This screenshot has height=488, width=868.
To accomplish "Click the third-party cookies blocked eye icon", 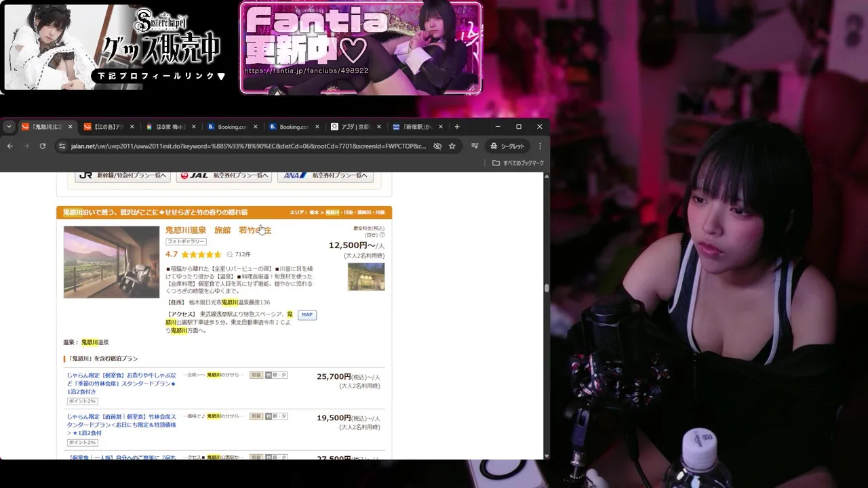I will pos(437,146).
